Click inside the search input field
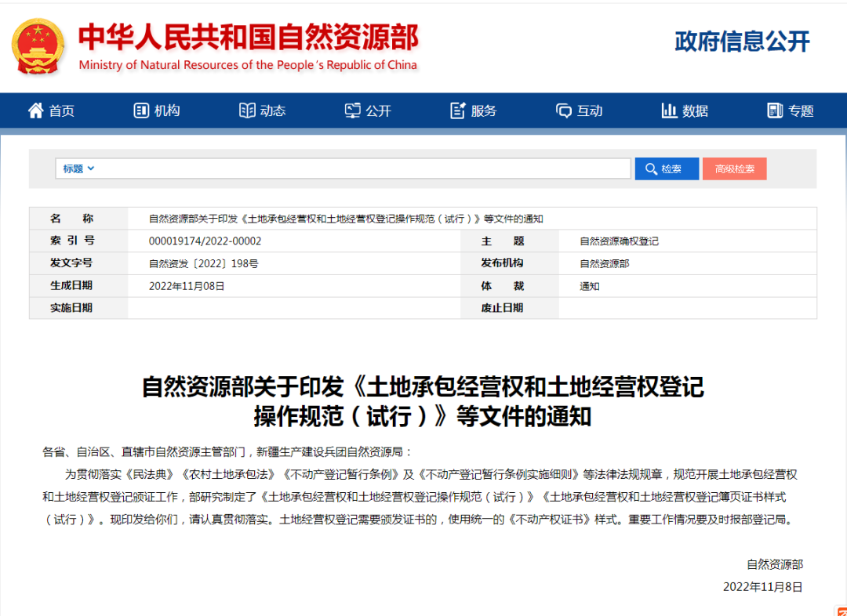847x616 pixels. (353, 168)
